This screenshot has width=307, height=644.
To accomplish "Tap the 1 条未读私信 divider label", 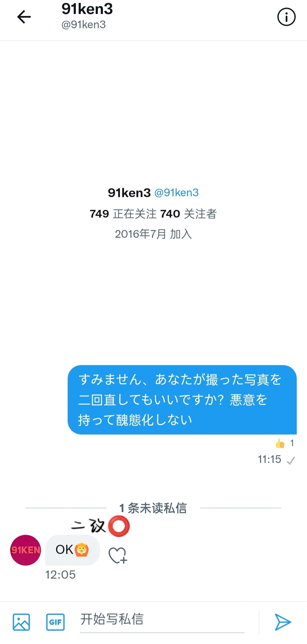I will [x=153, y=508].
